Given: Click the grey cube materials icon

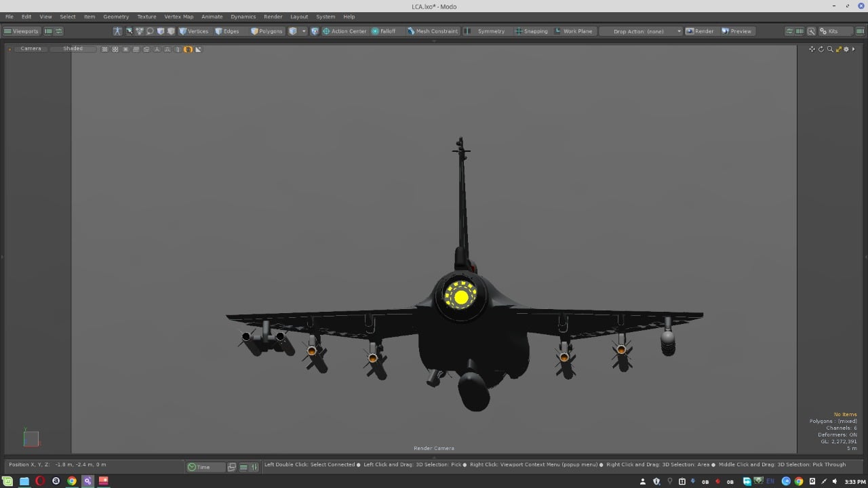Looking at the screenshot, I should click(171, 31).
